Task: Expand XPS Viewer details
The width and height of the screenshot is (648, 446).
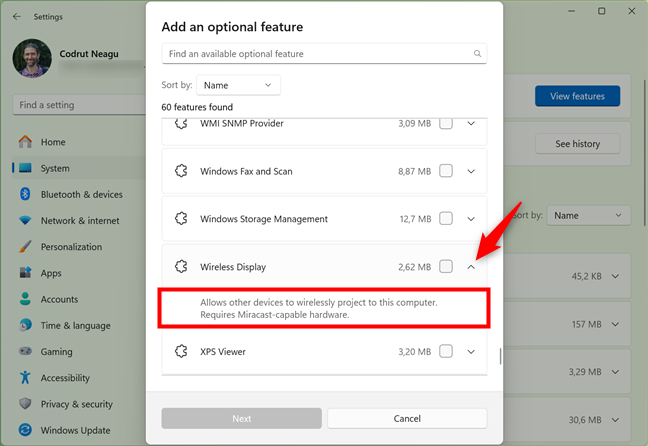Action: [x=471, y=352]
